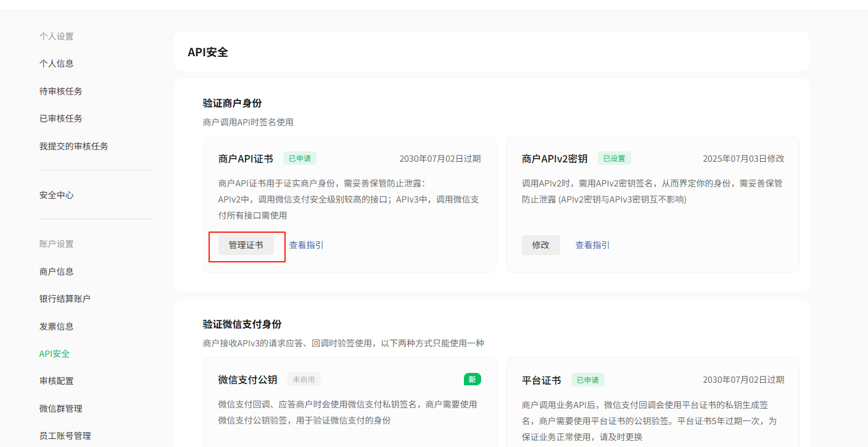Click 已设置 badge next to 商户APIv2密钥
The height and width of the screenshot is (447, 868).
[x=614, y=158]
